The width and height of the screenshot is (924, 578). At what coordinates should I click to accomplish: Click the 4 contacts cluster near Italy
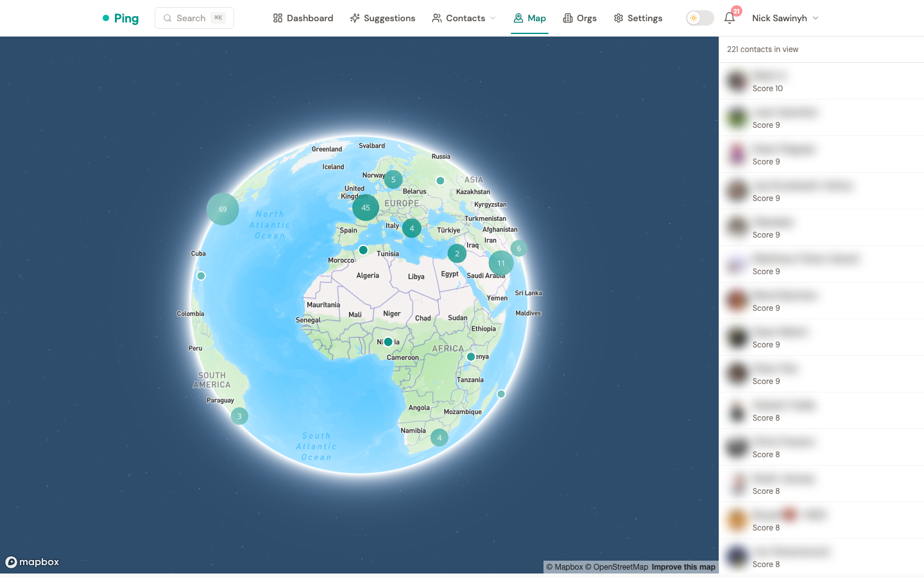(x=412, y=228)
